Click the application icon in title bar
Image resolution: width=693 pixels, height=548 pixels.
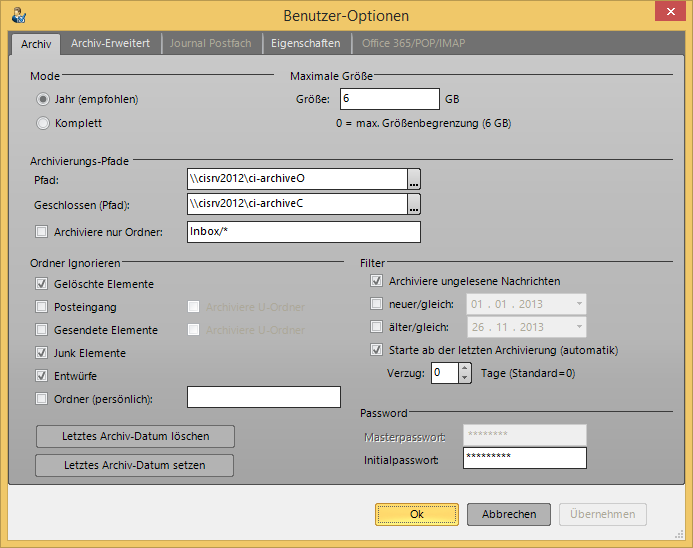pyautogui.click(x=17, y=15)
